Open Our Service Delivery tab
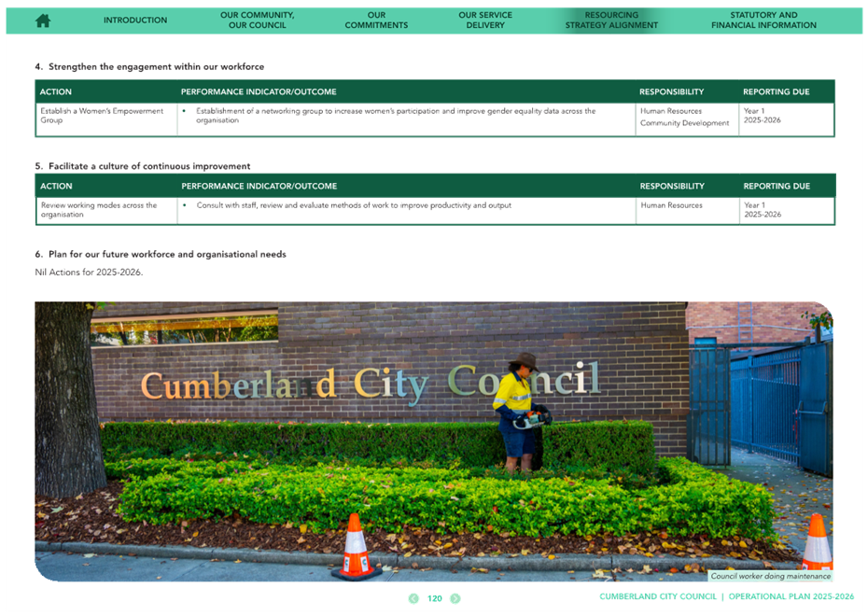The height and width of the screenshot is (616, 868). click(485, 20)
